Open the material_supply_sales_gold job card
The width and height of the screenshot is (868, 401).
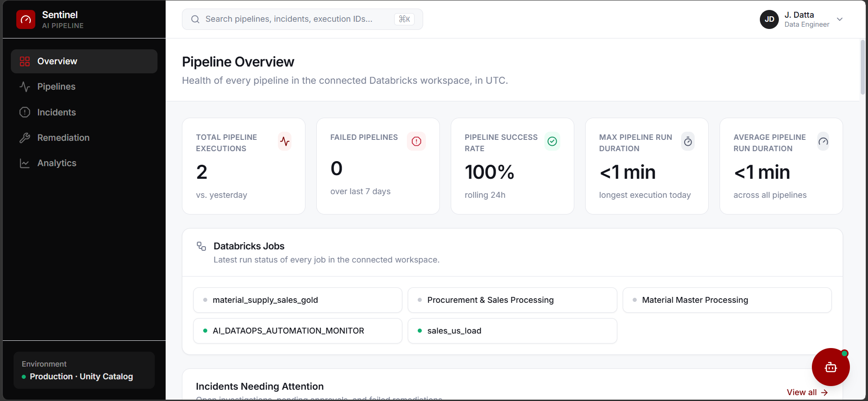(x=298, y=300)
